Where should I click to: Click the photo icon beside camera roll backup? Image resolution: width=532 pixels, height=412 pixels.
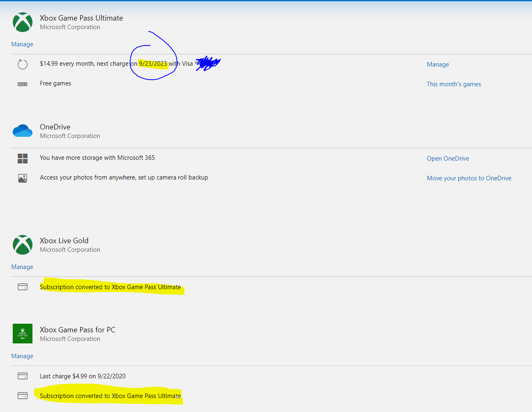pos(23,178)
